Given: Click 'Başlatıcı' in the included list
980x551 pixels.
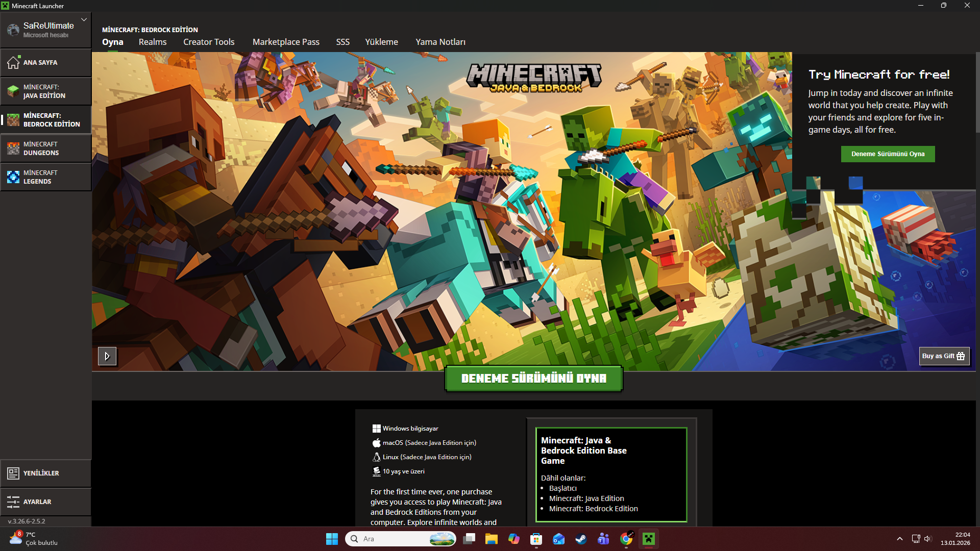Looking at the screenshot, I should [563, 488].
